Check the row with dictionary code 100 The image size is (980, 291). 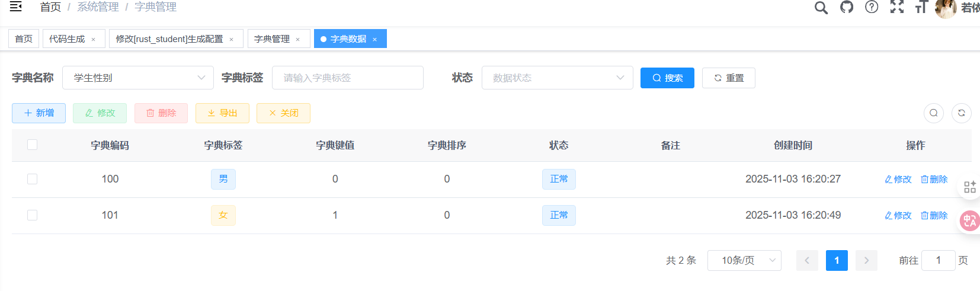click(33, 179)
